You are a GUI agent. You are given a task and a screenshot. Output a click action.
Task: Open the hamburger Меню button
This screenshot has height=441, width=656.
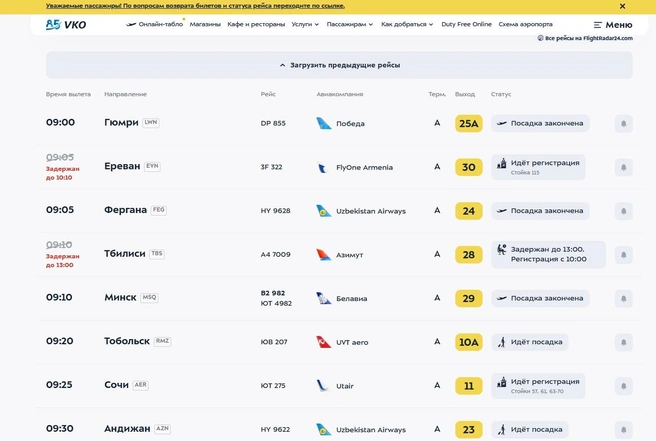(613, 25)
